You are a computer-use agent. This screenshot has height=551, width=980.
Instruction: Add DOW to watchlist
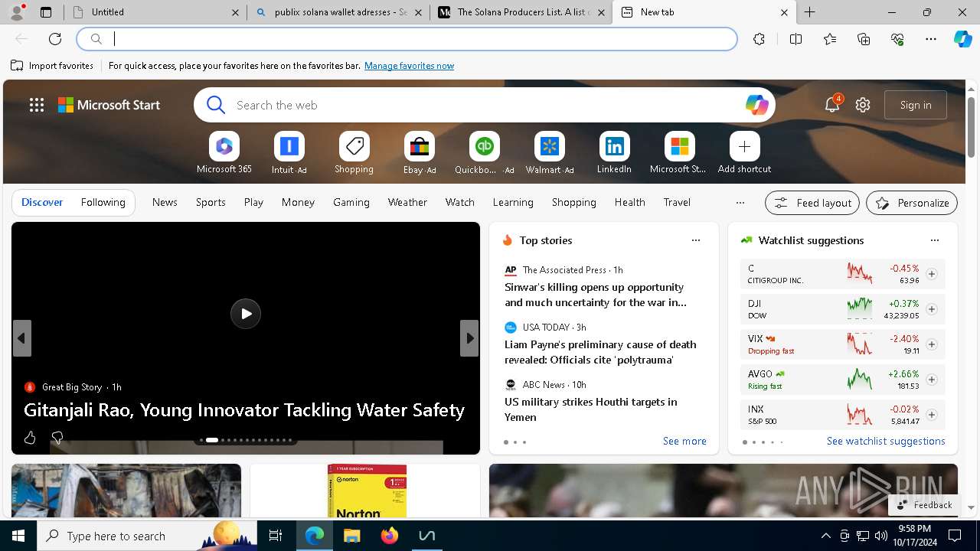(931, 309)
